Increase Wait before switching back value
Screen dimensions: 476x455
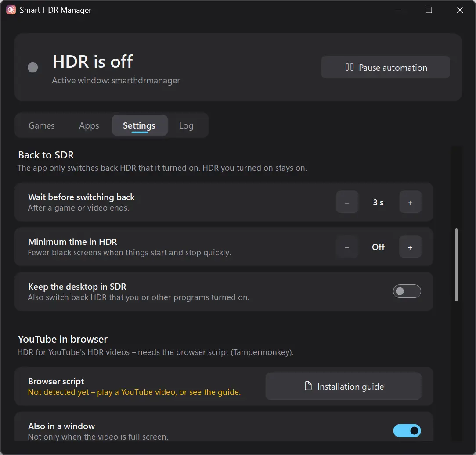pyautogui.click(x=410, y=202)
